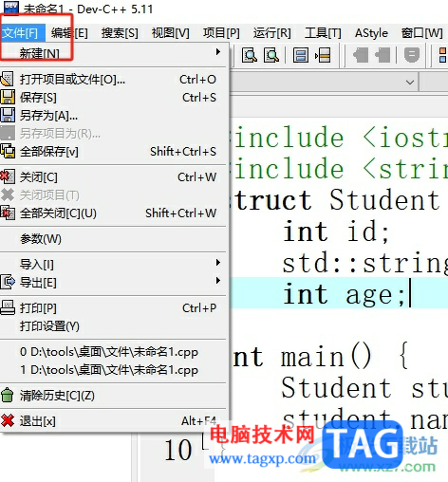Select 另存为[A]... menu entry
The image size is (448, 482).
point(114,116)
